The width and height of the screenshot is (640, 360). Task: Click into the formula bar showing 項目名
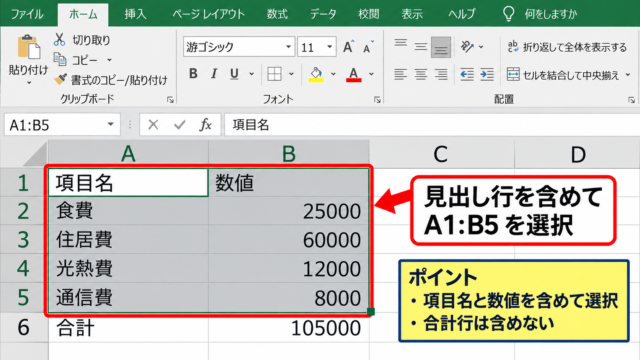tap(432, 124)
